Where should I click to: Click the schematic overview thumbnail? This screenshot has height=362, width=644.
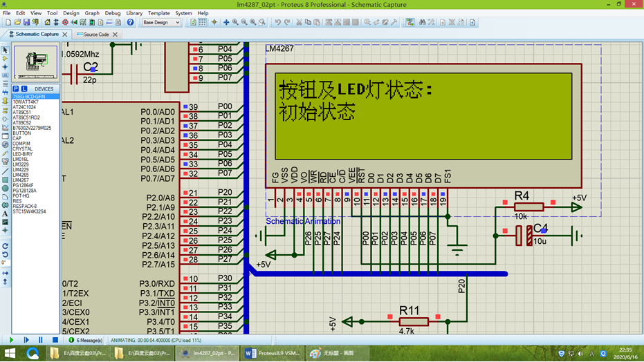click(35, 62)
